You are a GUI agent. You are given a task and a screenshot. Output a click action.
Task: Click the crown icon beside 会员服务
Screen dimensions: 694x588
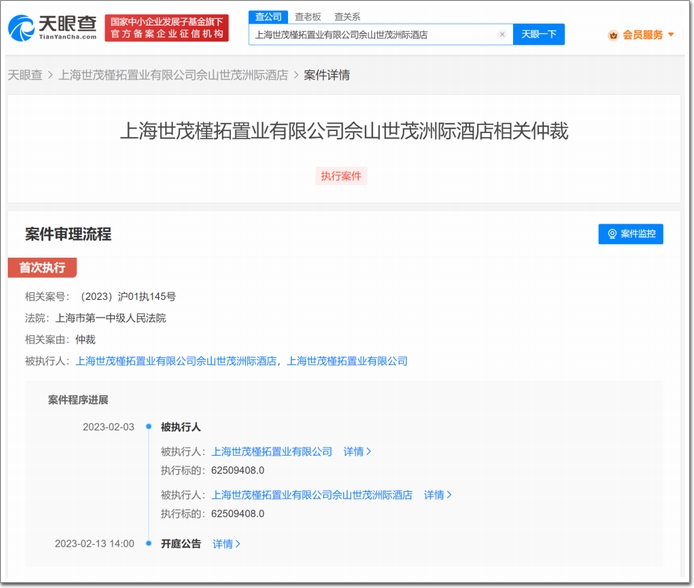pyautogui.click(x=613, y=35)
